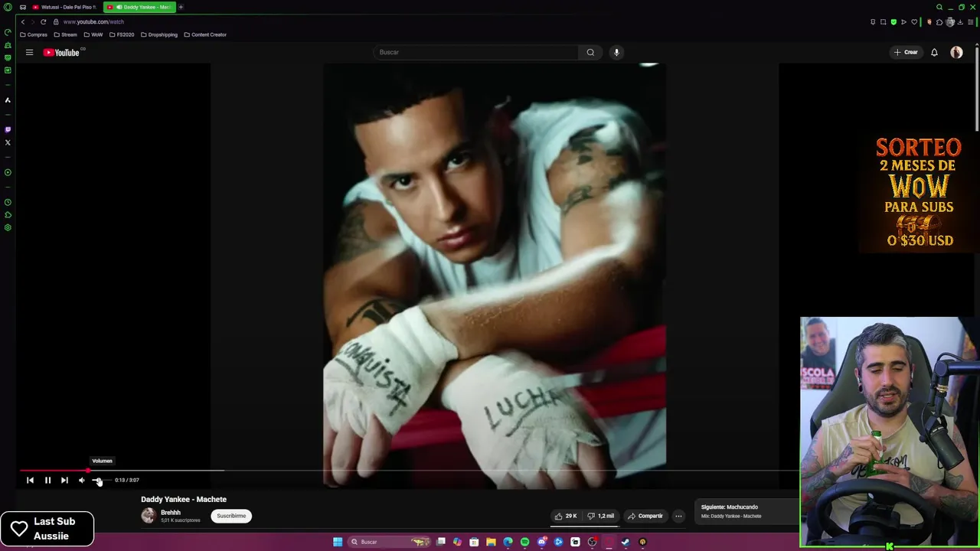The image size is (980, 551).
Task: Open the YouTube hamburger guide menu
Action: [29, 52]
